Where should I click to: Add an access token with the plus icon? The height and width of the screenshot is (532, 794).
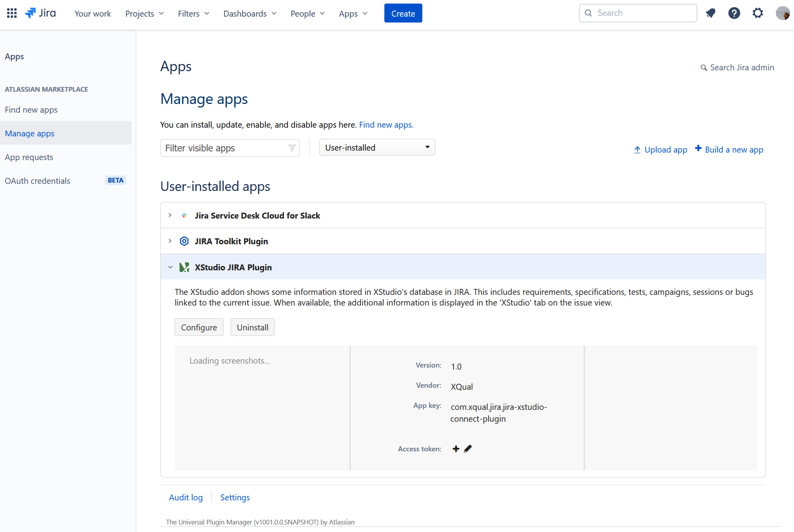click(456, 449)
